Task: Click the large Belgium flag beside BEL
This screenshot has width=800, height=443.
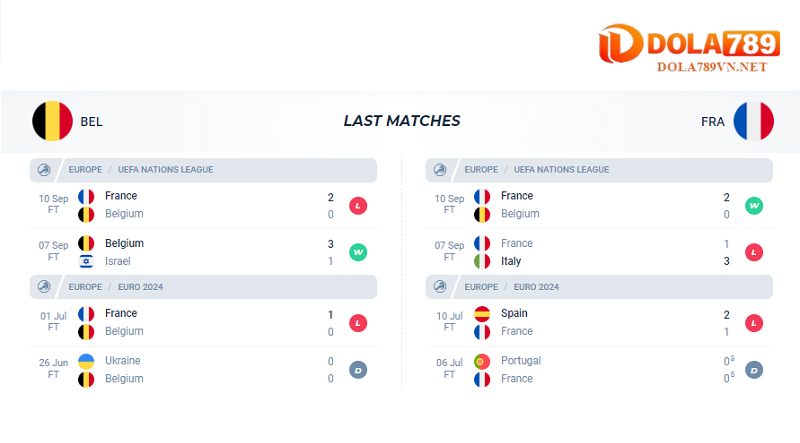Action: [x=52, y=121]
